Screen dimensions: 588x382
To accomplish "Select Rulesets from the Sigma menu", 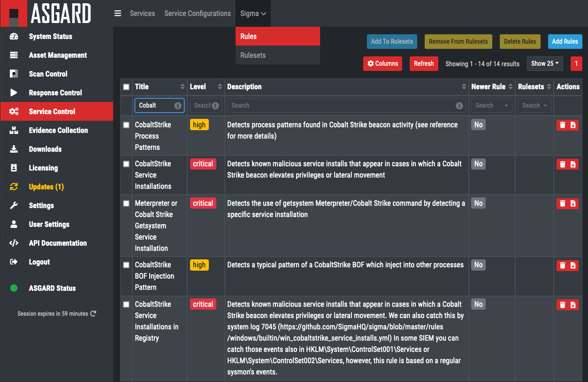I will pos(253,55).
